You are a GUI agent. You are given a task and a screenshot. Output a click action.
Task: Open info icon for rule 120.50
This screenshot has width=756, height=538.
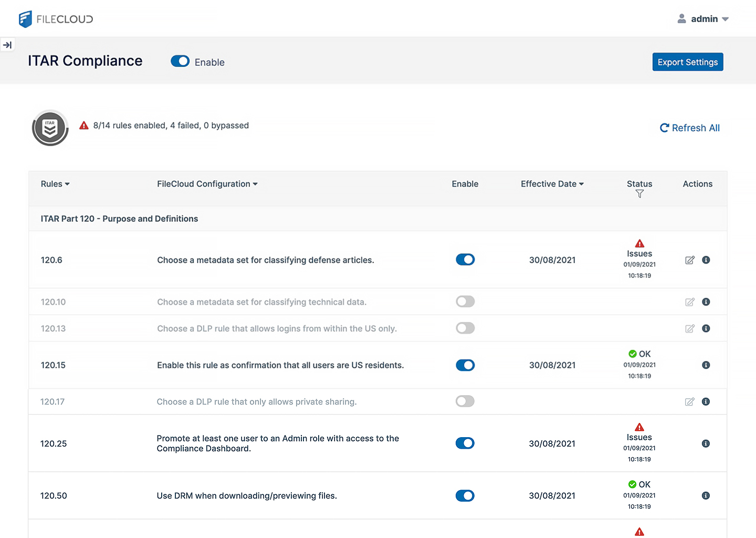pyautogui.click(x=706, y=495)
